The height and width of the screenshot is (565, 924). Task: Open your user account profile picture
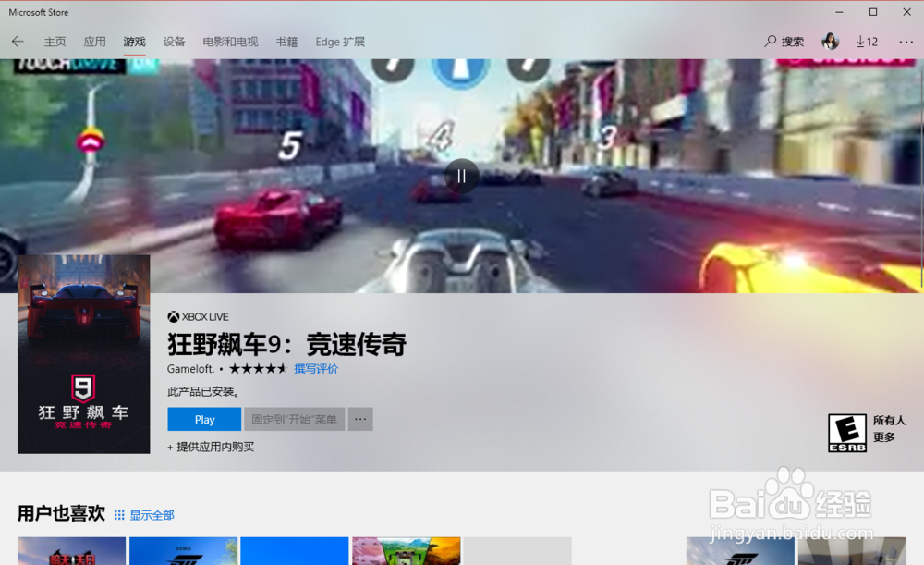[x=831, y=41]
